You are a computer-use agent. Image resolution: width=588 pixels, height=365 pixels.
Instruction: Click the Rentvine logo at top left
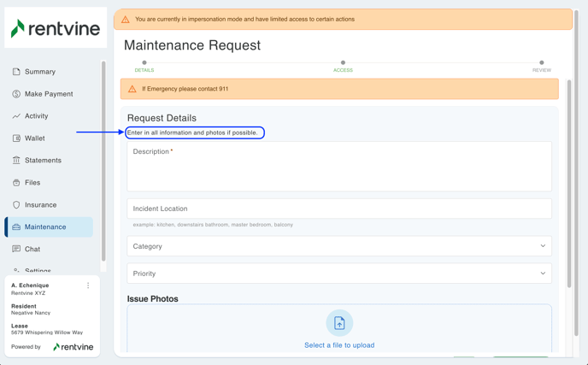(55, 29)
